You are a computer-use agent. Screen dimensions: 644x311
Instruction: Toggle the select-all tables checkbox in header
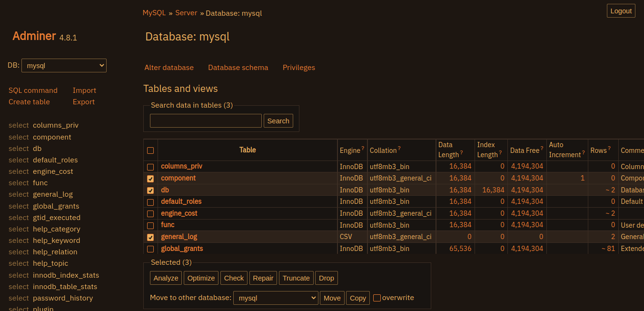(x=150, y=150)
